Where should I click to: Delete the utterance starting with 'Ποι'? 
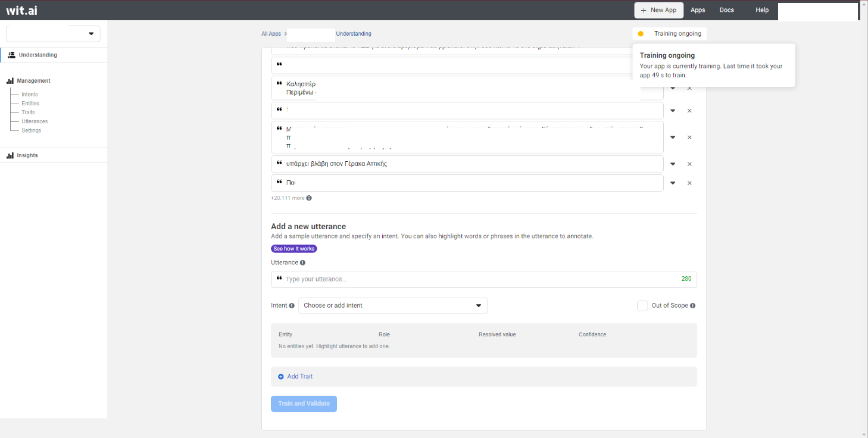tap(689, 183)
